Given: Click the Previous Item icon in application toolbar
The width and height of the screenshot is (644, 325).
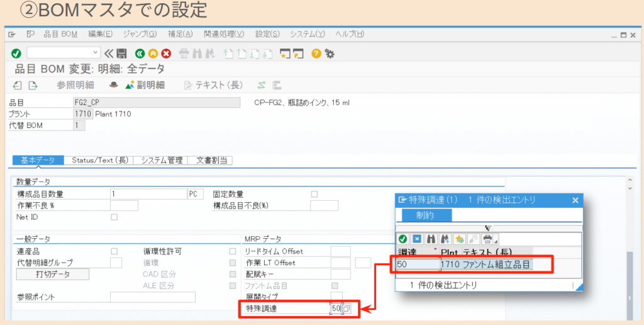Looking at the screenshot, I should pyautogui.click(x=17, y=85).
